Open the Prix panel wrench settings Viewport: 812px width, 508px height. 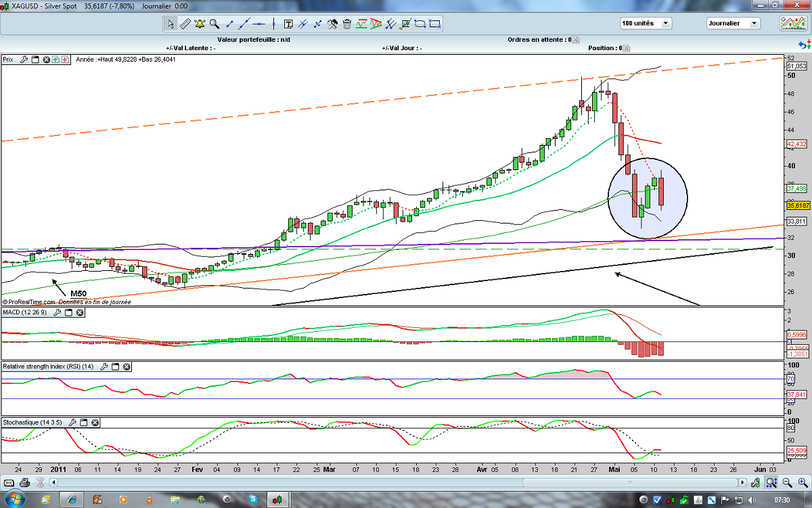pos(24,60)
